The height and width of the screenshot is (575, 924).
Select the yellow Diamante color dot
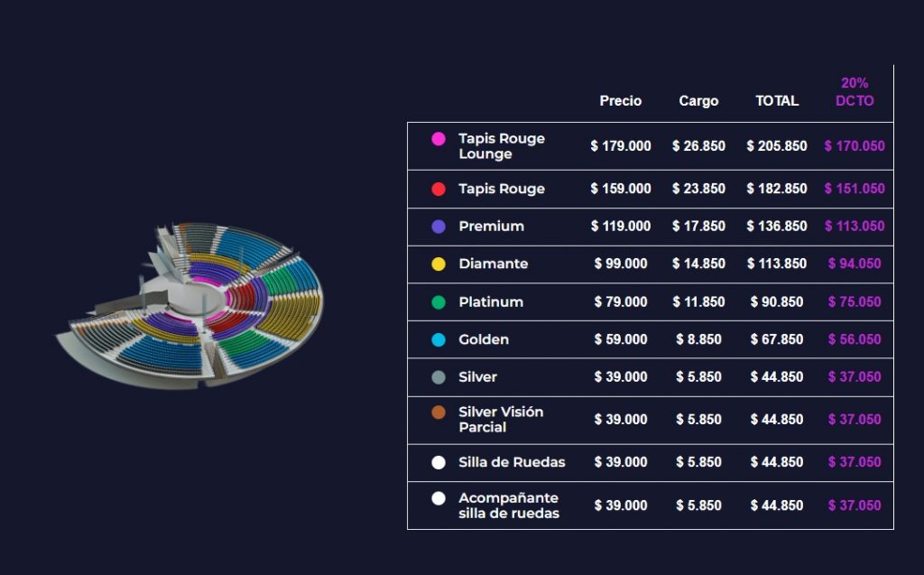pos(439,264)
